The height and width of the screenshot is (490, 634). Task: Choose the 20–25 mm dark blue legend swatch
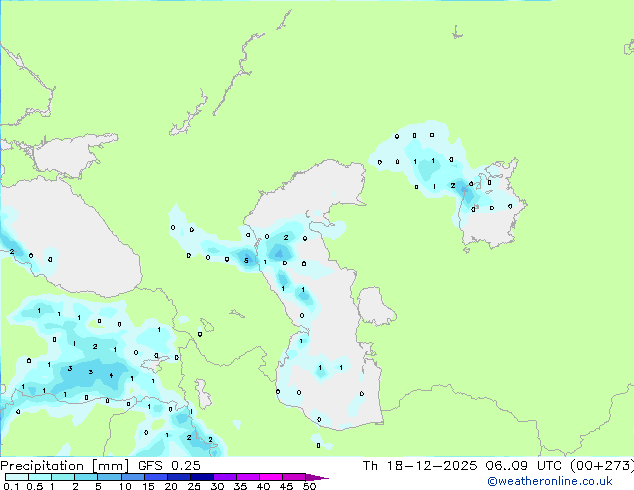pyautogui.click(x=178, y=477)
